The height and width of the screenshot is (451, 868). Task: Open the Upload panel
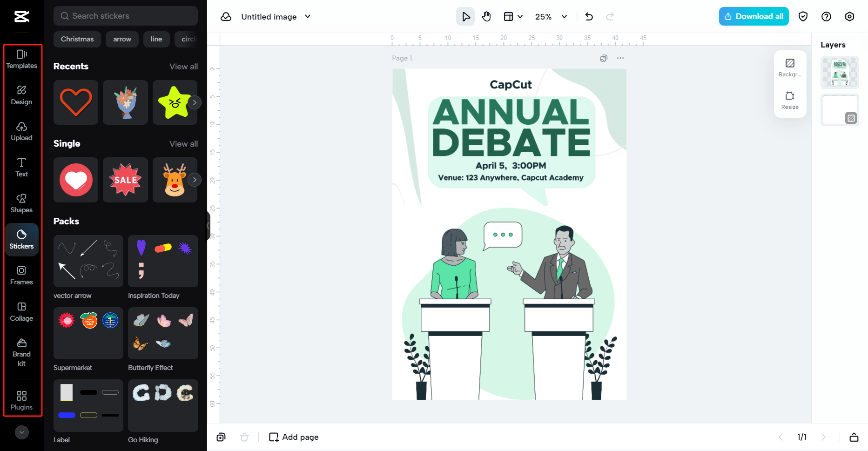(x=21, y=131)
